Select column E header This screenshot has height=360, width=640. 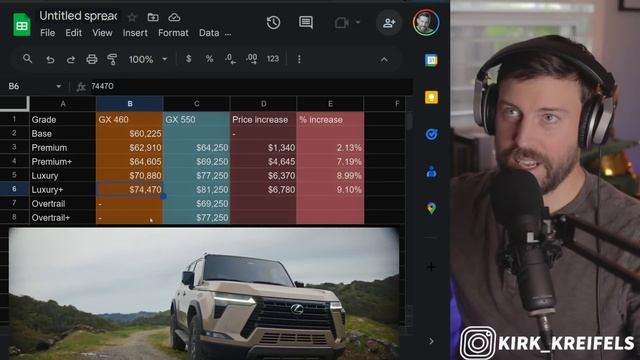330,104
